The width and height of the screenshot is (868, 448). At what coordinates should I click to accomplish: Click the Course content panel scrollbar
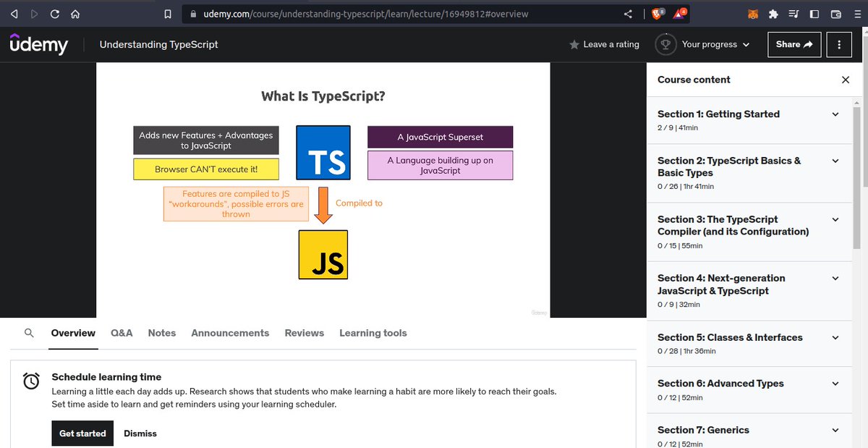pyautogui.click(x=857, y=177)
